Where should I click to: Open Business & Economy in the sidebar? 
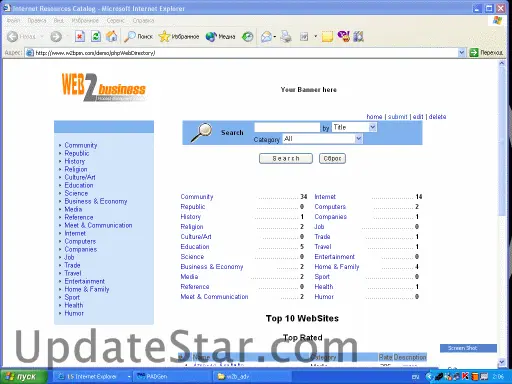click(96, 201)
